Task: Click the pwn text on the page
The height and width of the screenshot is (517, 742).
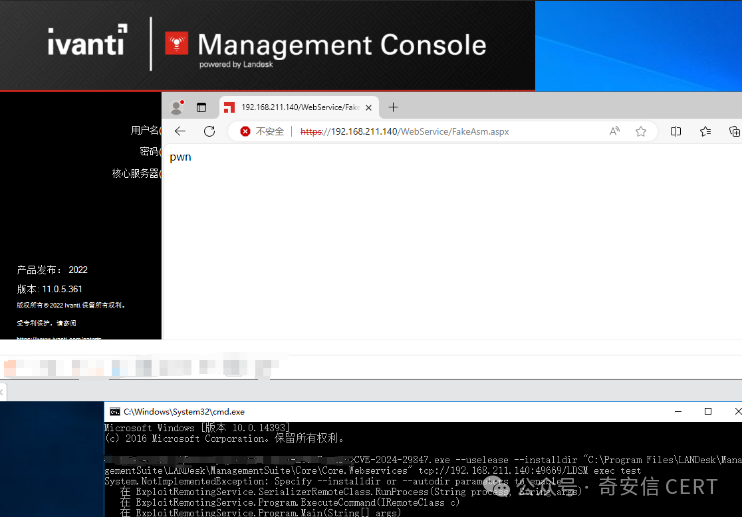Action: [180, 158]
